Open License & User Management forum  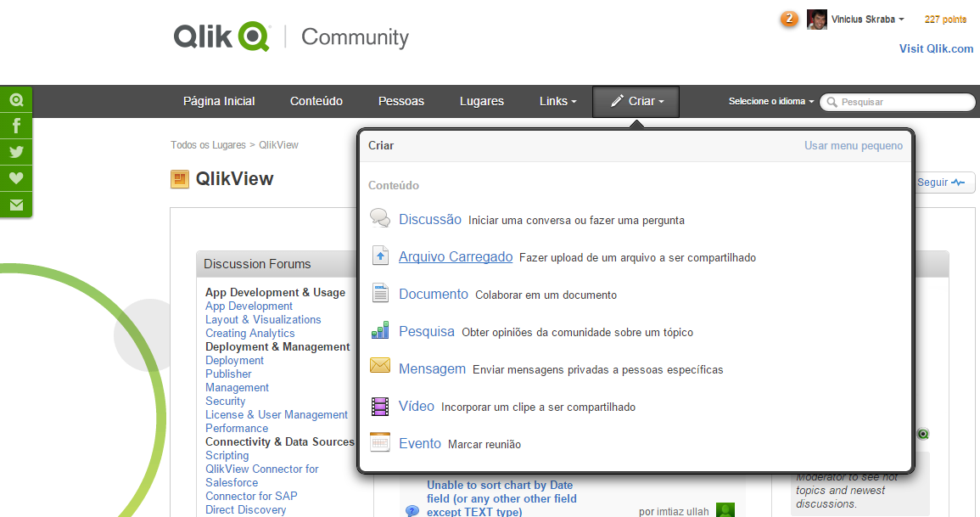pos(277,414)
